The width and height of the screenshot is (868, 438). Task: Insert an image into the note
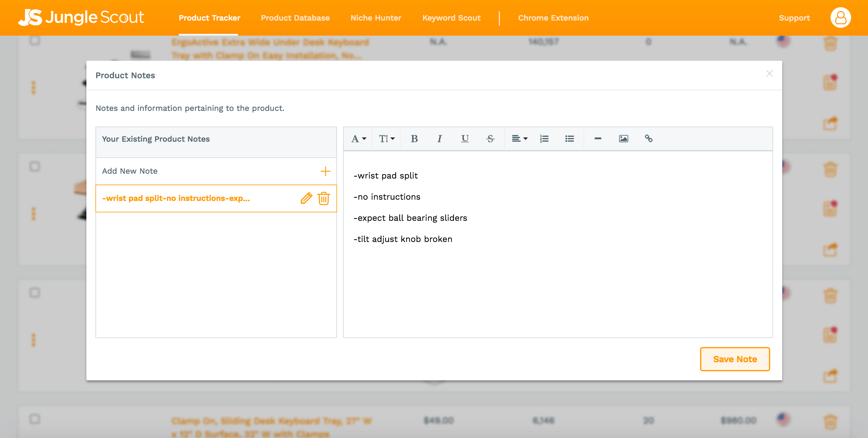point(623,138)
